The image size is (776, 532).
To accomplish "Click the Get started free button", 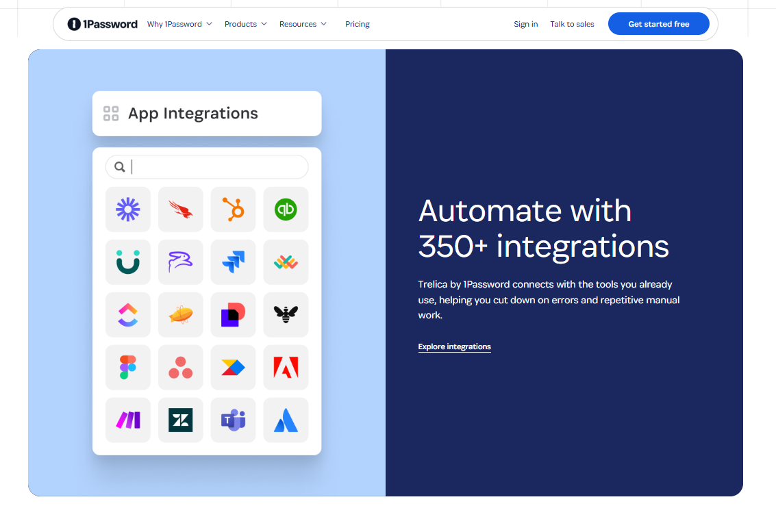I will click(x=658, y=23).
